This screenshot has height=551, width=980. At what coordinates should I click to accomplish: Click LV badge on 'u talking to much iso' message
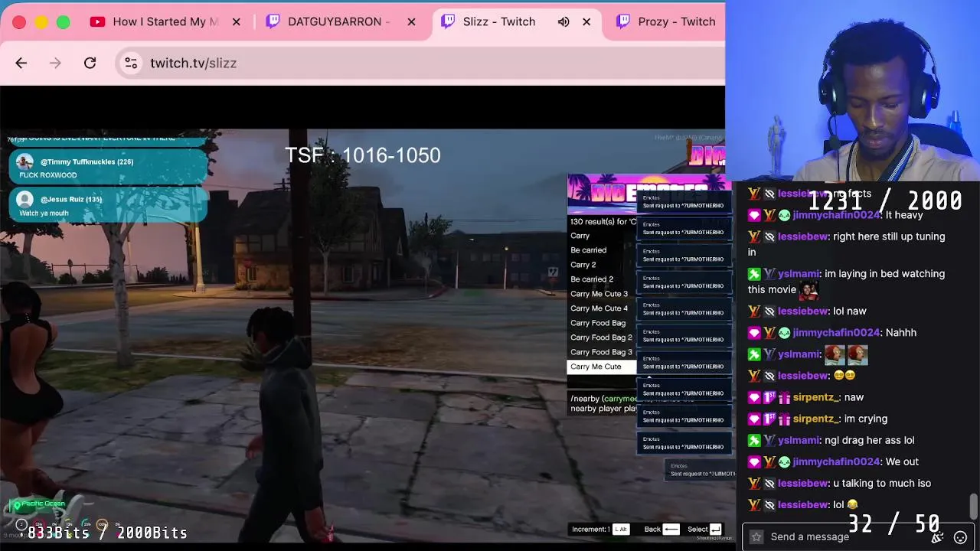click(754, 483)
